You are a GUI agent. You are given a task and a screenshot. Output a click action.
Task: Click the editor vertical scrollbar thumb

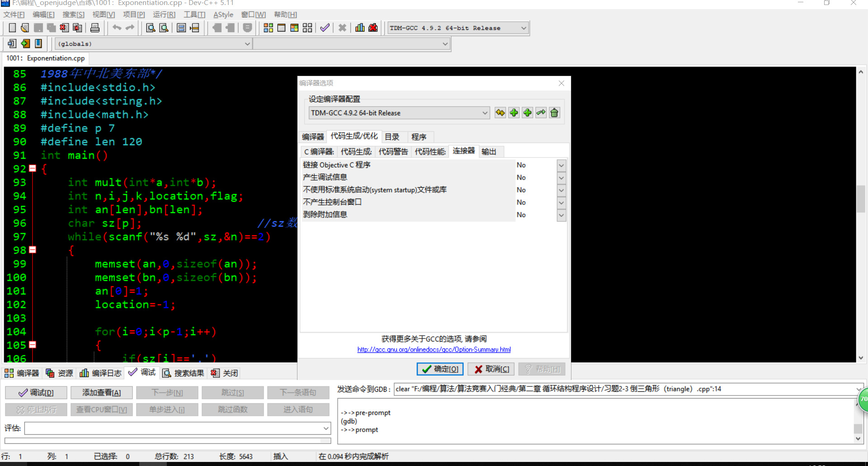[x=861, y=198]
